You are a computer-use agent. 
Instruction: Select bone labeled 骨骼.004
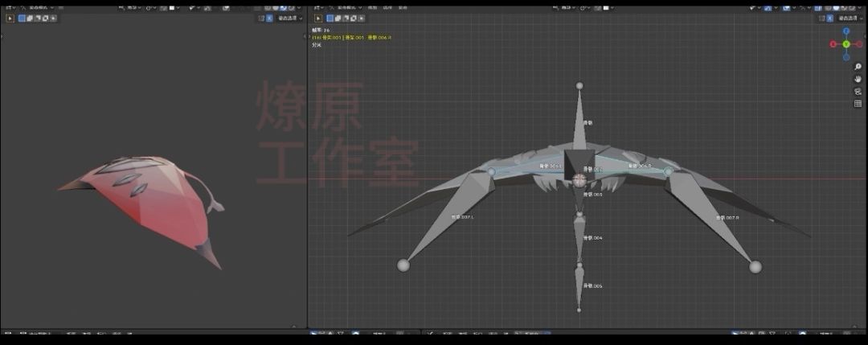click(579, 237)
